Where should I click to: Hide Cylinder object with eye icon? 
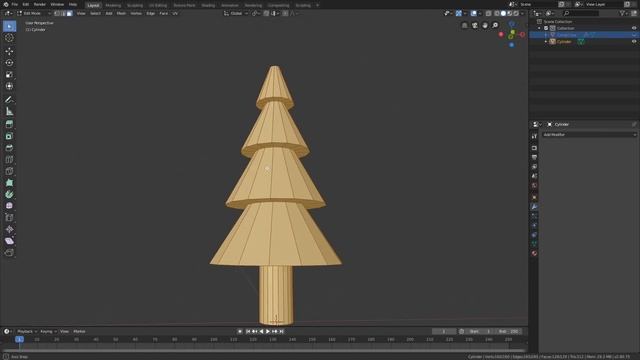click(634, 42)
